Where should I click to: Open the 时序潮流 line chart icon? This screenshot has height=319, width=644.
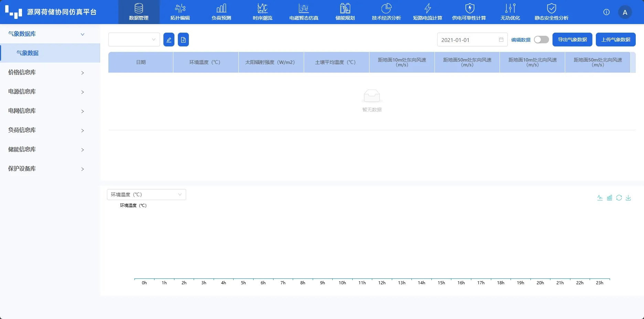click(x=262, y=8)
